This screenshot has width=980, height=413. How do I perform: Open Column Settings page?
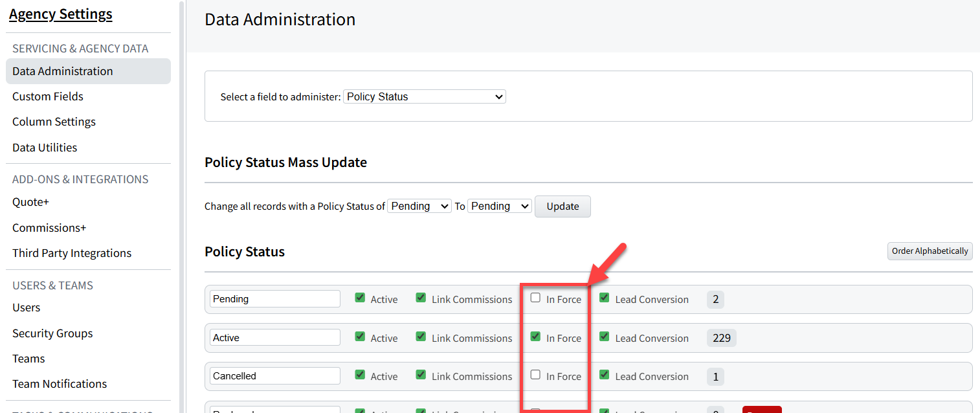(x=54, y=122)
